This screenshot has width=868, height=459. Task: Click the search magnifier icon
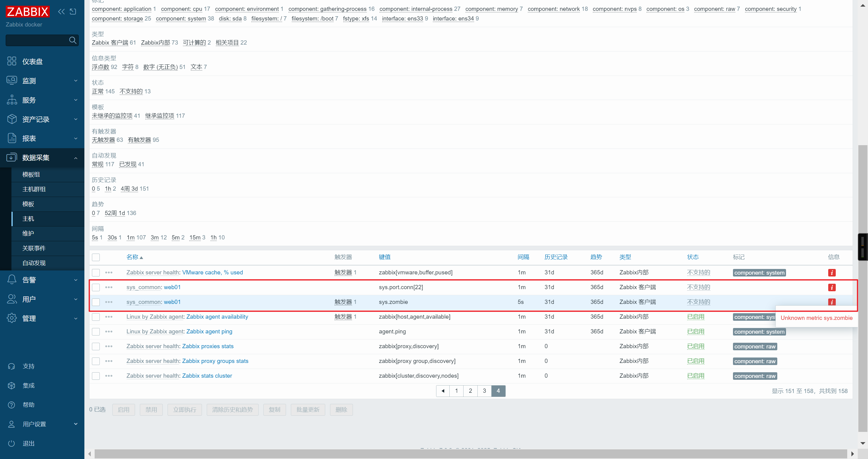coord(72,40)
